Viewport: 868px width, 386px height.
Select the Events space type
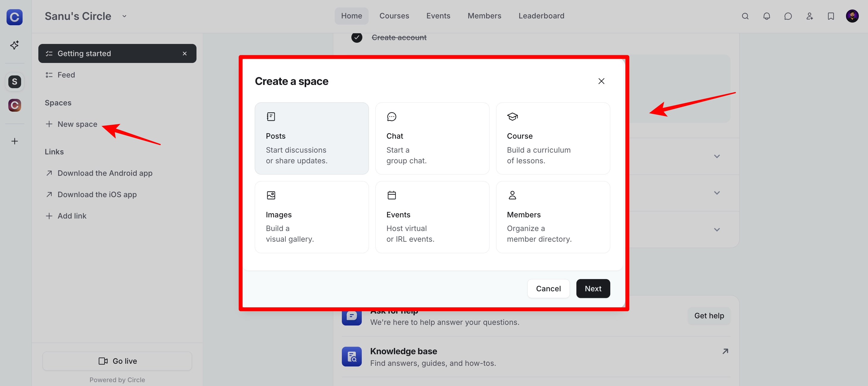(x=432, y=217)
